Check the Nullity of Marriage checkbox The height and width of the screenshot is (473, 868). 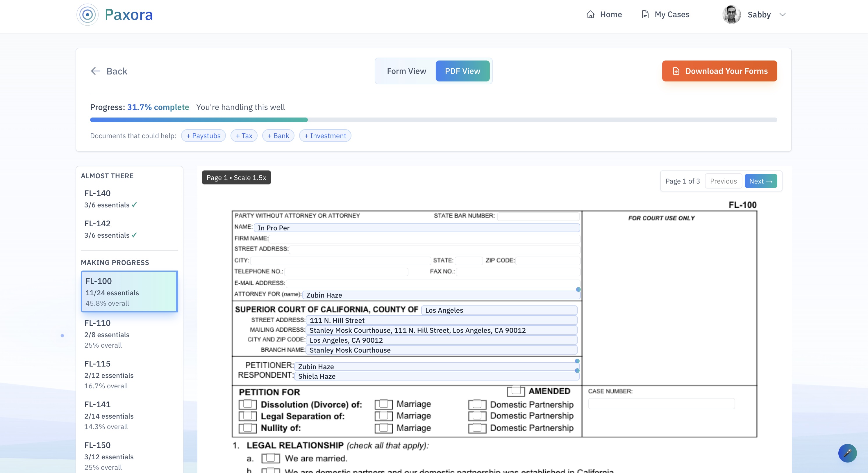[x=383, y=428]
